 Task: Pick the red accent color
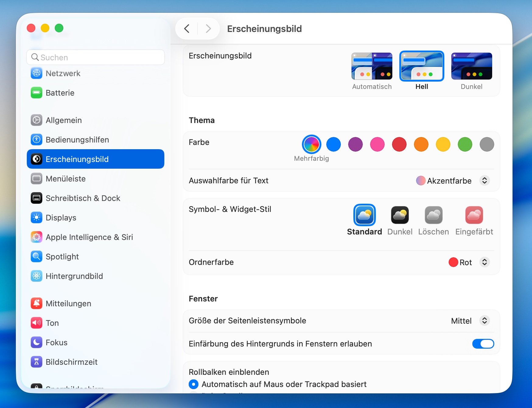(x=399, y=144)
